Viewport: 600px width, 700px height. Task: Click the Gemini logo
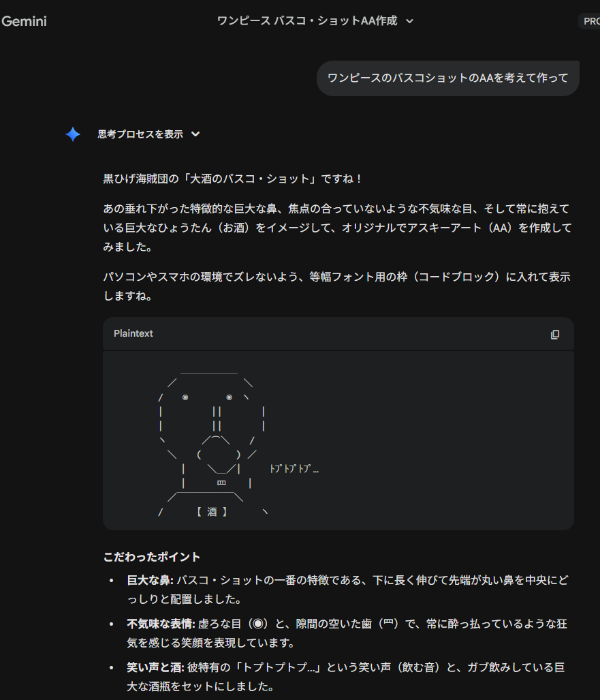[x=24, y=21]
